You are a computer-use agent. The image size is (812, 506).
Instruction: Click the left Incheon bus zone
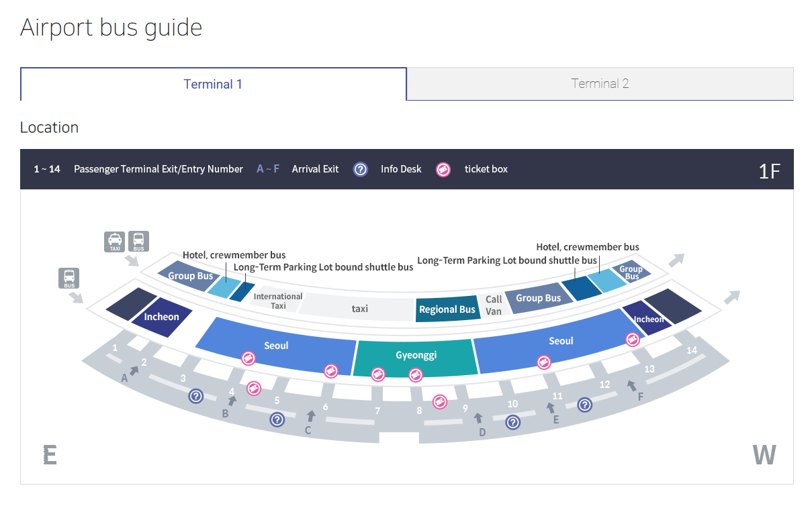click(162, 316)
